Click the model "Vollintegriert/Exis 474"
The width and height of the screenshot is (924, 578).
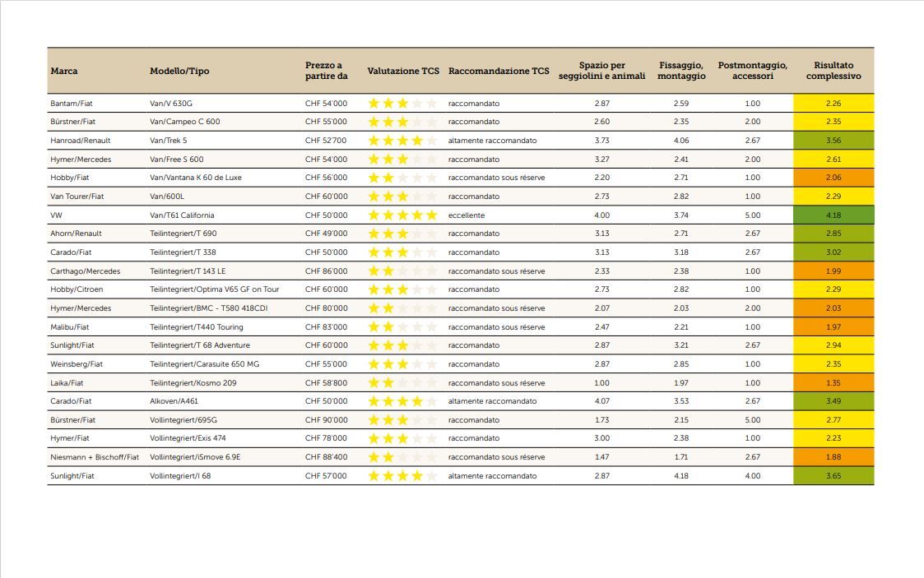click(188, 438)
